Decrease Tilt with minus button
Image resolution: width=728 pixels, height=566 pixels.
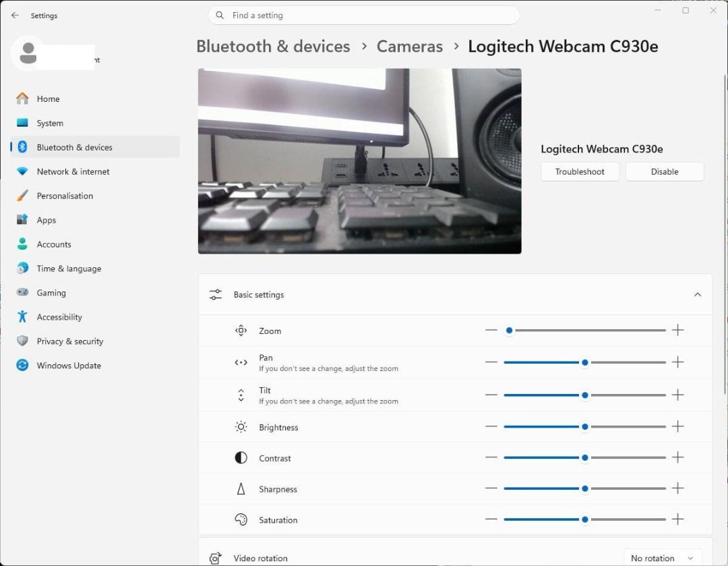[491, 395]
